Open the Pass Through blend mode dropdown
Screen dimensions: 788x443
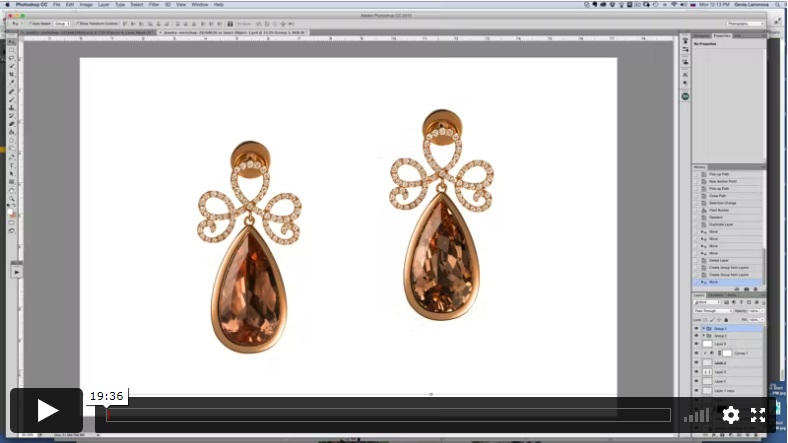(x=713, y=311)
